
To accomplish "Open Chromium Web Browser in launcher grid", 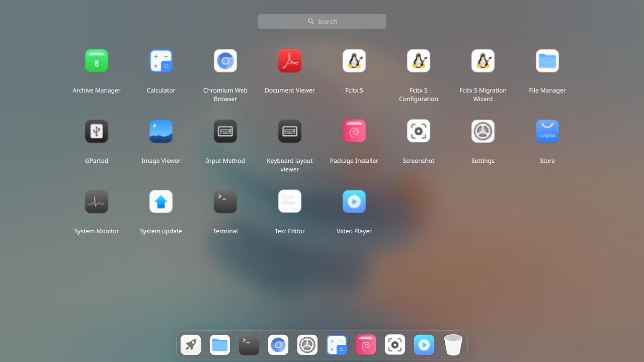I will 225,61.
